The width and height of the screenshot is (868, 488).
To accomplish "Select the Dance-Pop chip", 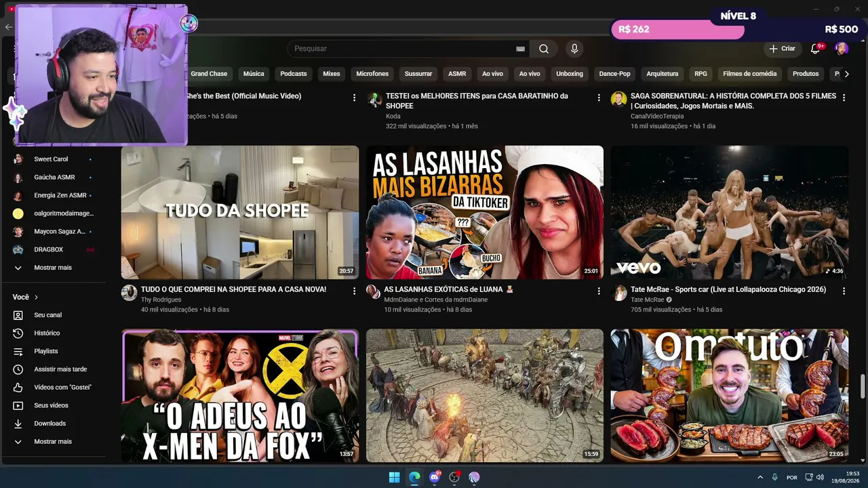I will click(x=614, y=74).
